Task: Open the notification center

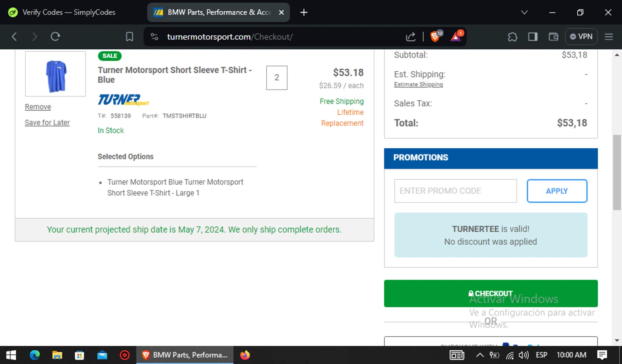Action: pos(602,355)
